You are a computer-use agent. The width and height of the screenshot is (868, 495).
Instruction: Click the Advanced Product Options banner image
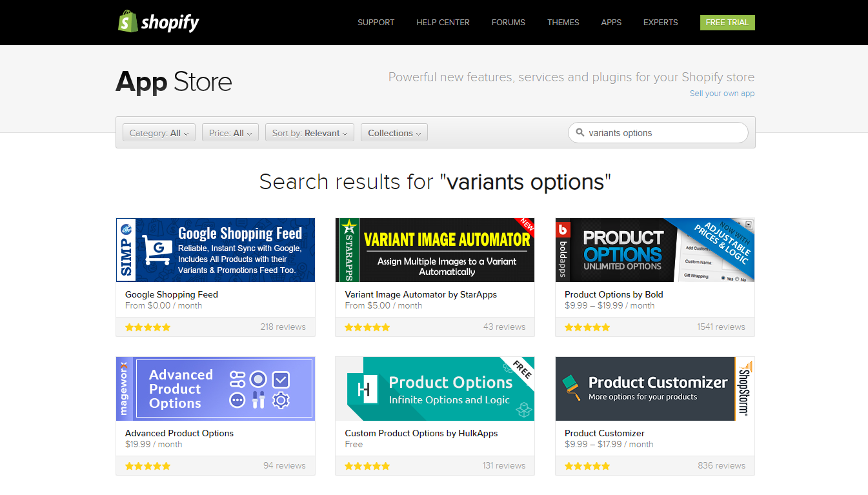(216, 389)
